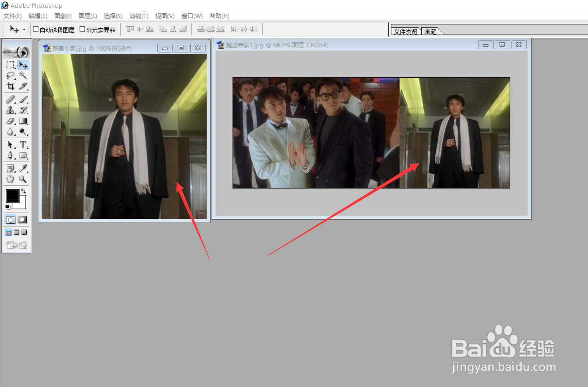Click Distribute Bottom Edges icon
The width and height of the screenshot is (588, 387).
coord(220,29)
